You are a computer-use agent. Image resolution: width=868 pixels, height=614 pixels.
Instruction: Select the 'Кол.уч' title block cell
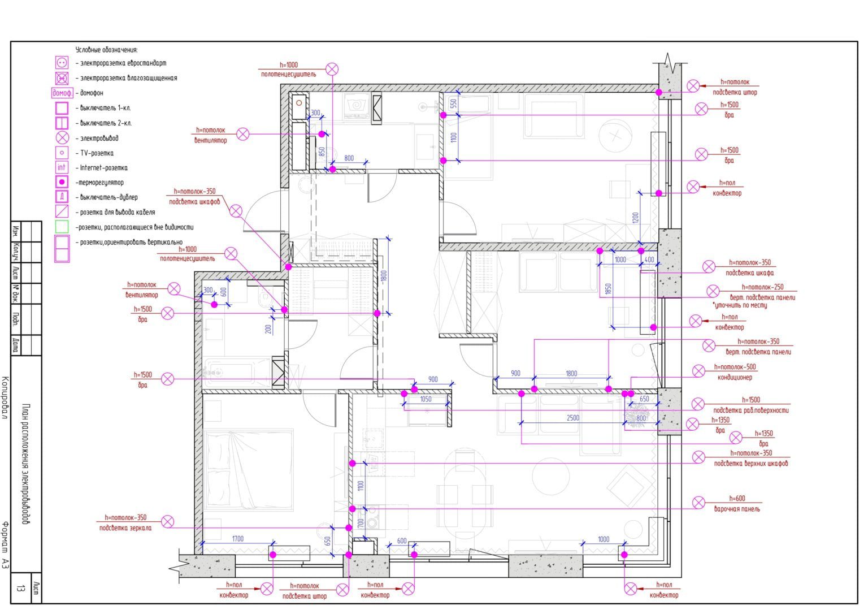pos(16,252)
